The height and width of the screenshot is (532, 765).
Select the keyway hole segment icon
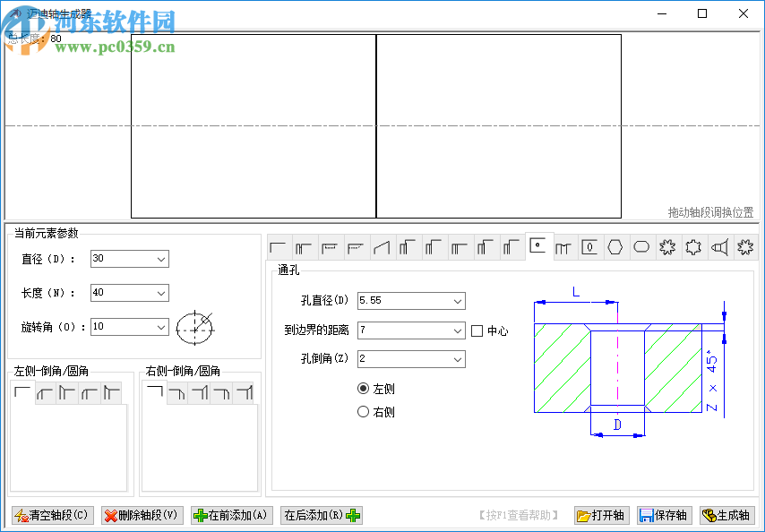(589, 246)
